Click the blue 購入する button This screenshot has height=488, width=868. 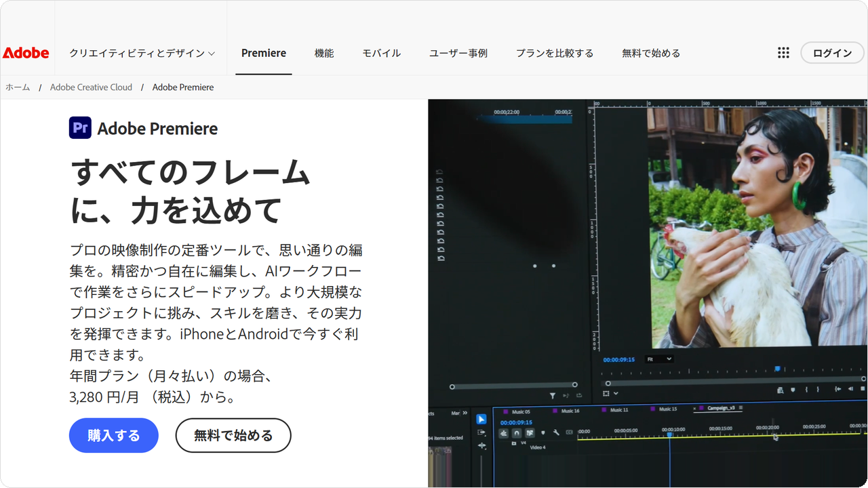114,435
